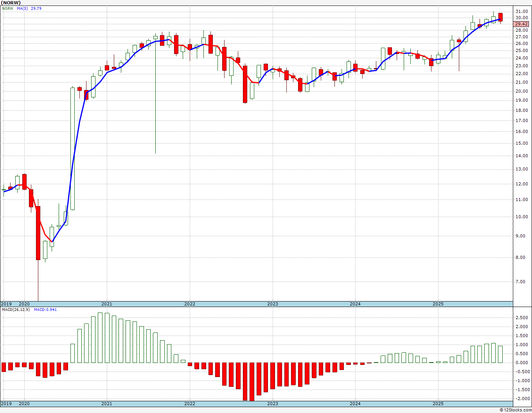Click the large red crash candlestick in early 2020
The image size is (532, 413).
pos(38,233)
